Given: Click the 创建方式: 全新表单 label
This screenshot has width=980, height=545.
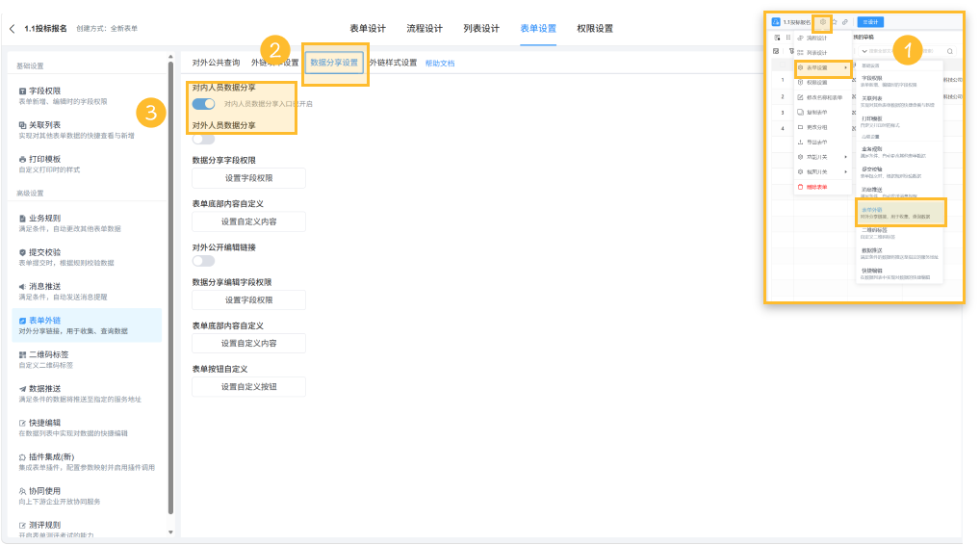Looking at the screenshot, I should coord(107,29).
